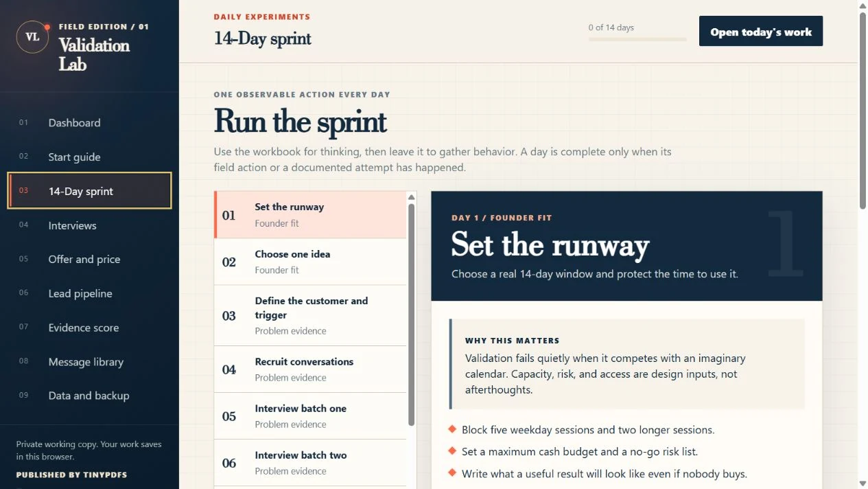Click the page scroll-down arrow
This screenshot has width=868, height=489.
click(x=863, y=484)
